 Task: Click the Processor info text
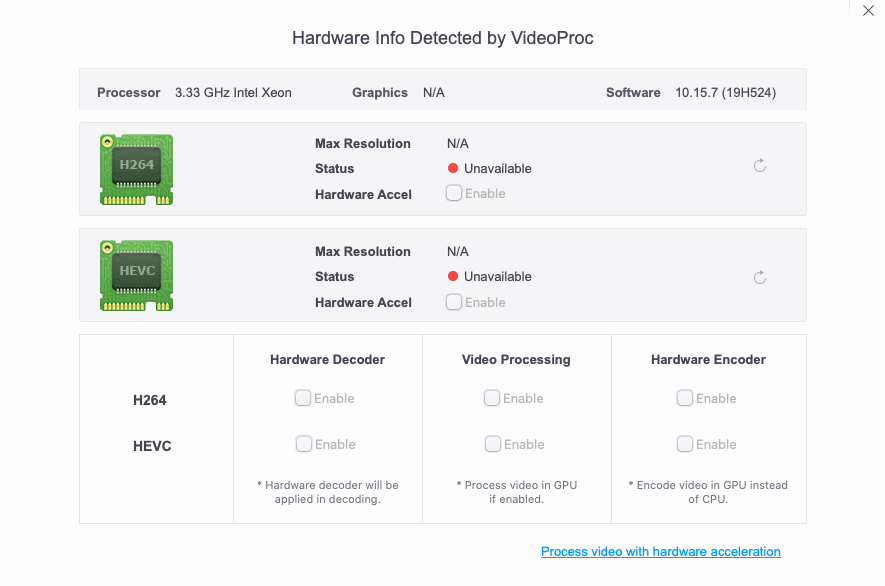click(233, 93)
